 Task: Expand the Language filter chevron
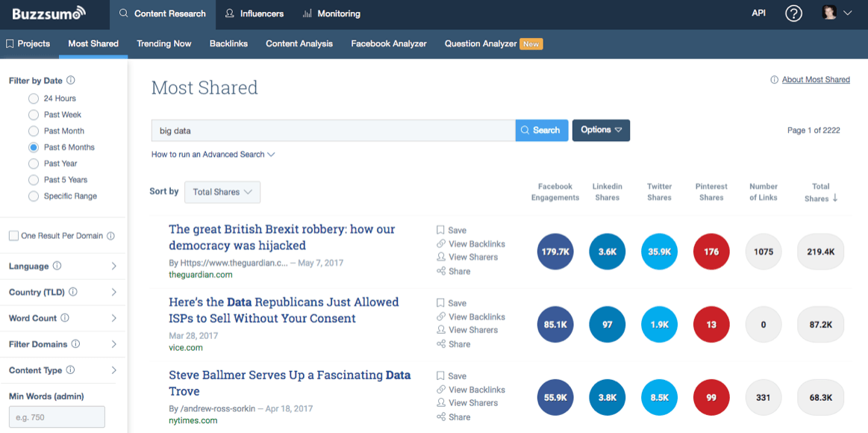[x=114, y=267]
